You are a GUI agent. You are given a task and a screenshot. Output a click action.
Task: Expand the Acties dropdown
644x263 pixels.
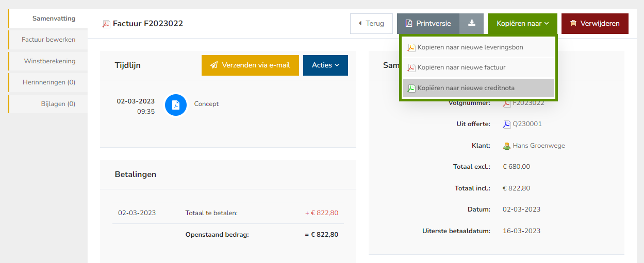(325, 65)
